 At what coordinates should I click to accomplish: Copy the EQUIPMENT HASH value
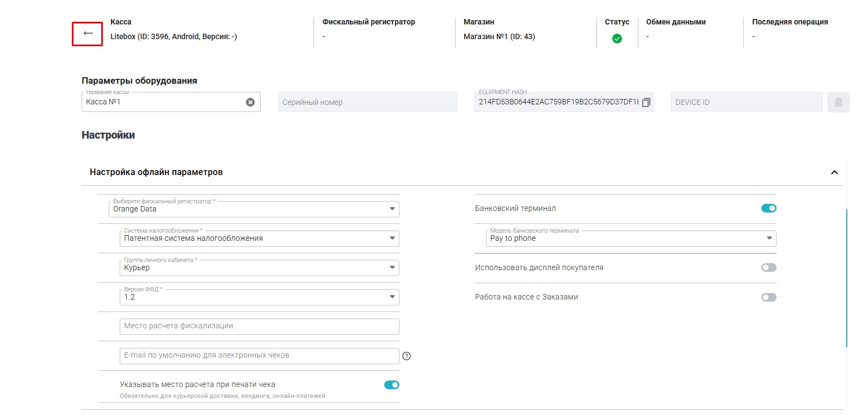[x=646, y=102]
